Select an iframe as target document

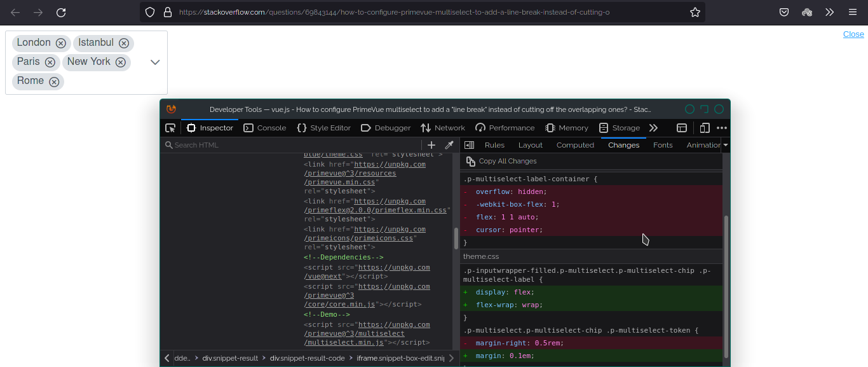point(682,128)
